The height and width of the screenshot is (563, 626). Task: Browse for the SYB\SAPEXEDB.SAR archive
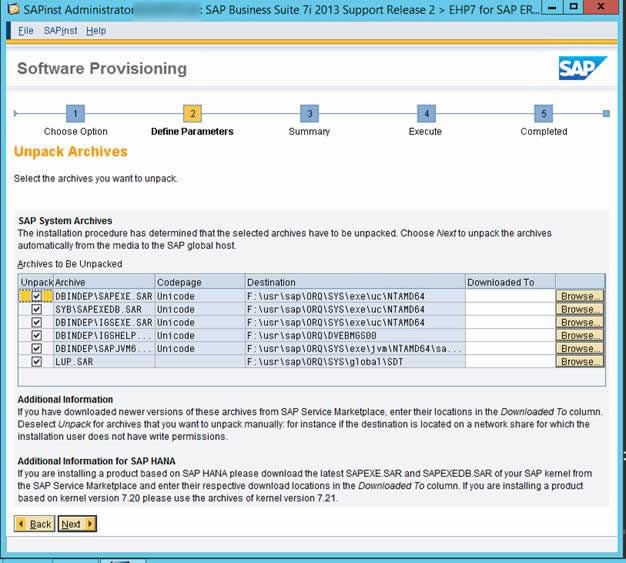579,309
